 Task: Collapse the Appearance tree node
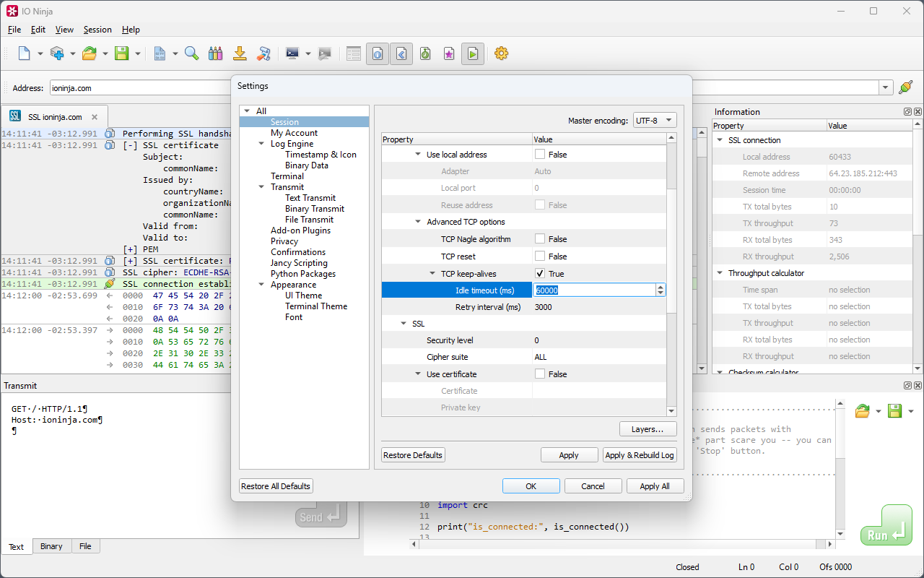pos(261,285)
